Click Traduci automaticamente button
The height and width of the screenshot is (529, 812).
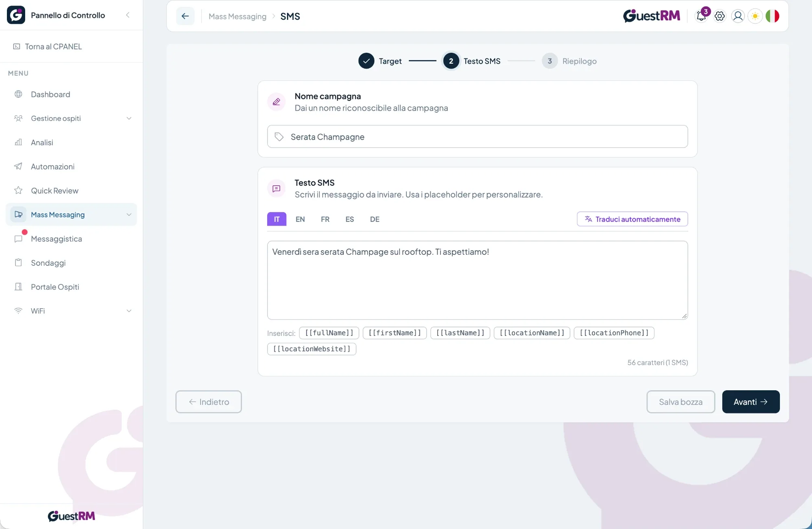pyautogui.click(x=632, y=219)
